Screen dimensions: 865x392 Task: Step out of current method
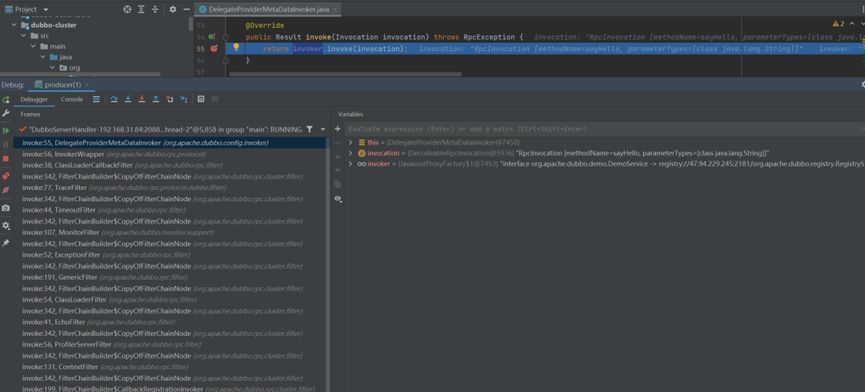[x=156, y=99]
